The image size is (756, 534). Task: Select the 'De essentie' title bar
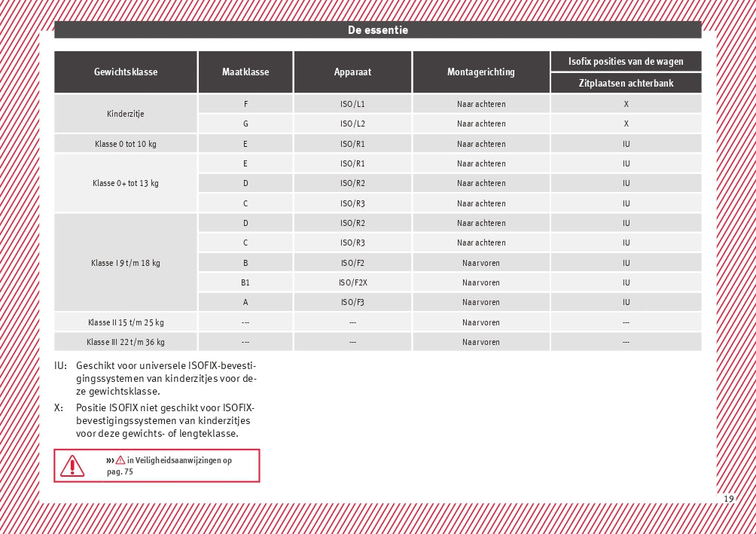click(x=377, y=30)
